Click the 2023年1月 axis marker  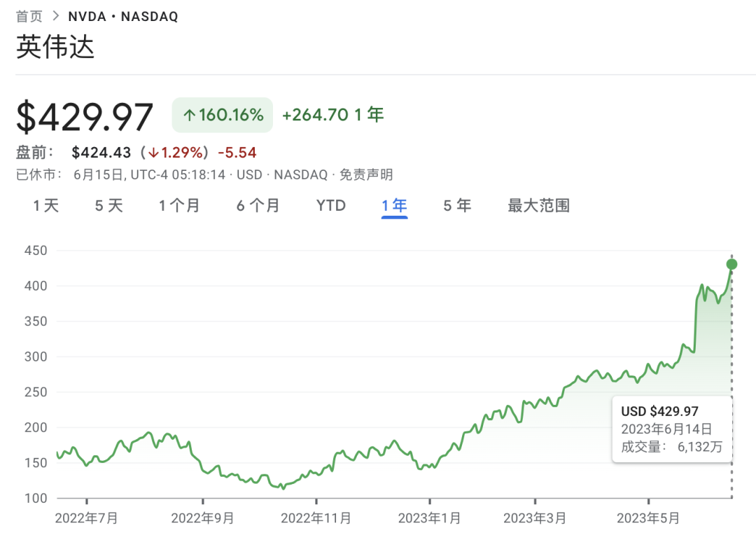click(x=430, y=518)
